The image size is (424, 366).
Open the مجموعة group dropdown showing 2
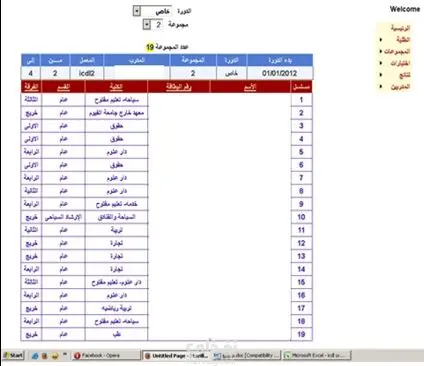[154, 25]
